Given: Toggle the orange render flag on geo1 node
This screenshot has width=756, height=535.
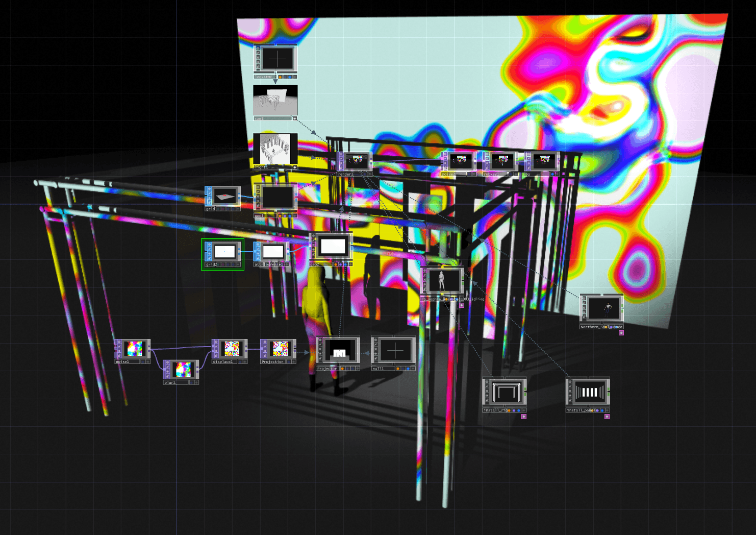Looking at the screenshot, I should tap(280, 215).
